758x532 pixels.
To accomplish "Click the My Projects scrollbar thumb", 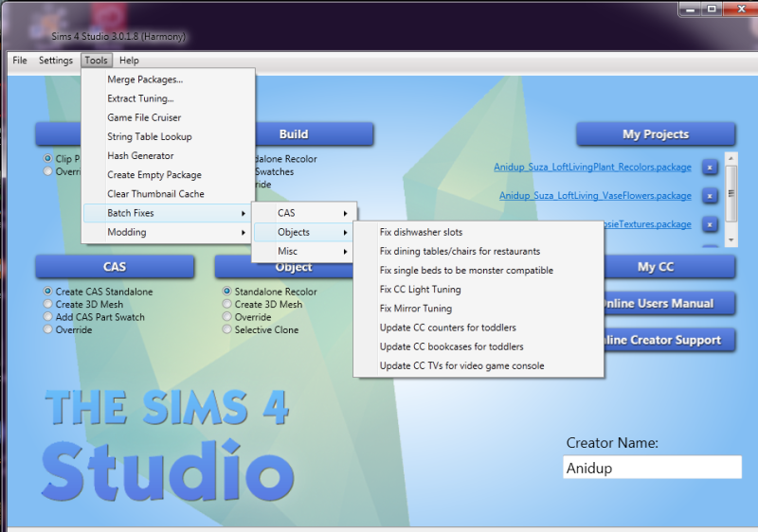I will coord(731,193).
